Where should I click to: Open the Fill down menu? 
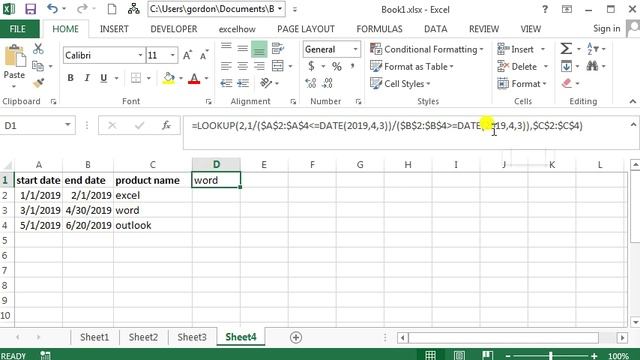[x=566, y=66]
